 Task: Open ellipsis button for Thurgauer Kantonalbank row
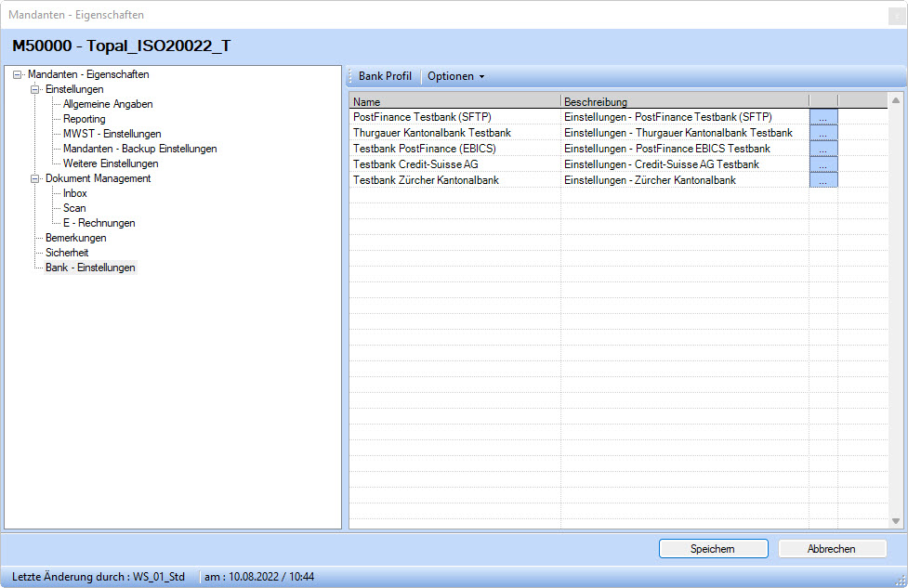coord(823,133)
